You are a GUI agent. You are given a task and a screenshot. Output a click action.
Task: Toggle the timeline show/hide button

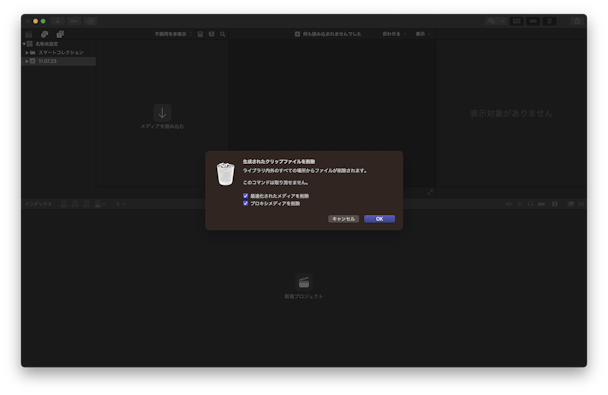pyautogui.click(x=533, y=21)
